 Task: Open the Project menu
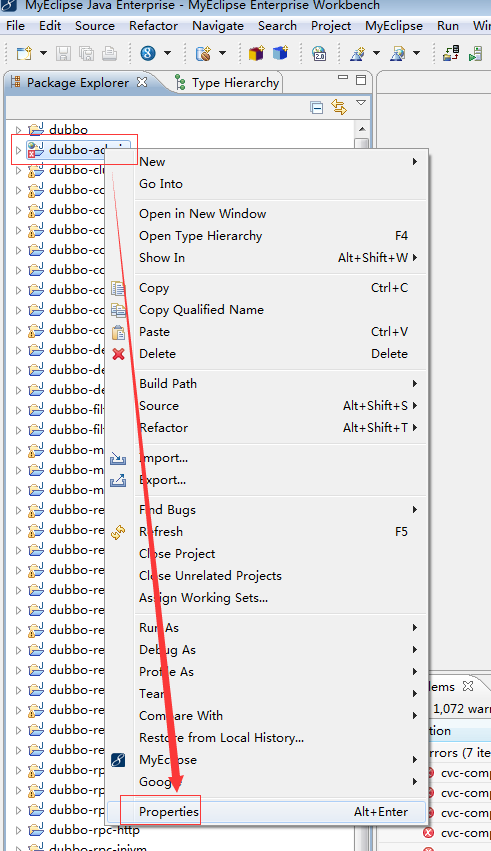coord(331,26)
